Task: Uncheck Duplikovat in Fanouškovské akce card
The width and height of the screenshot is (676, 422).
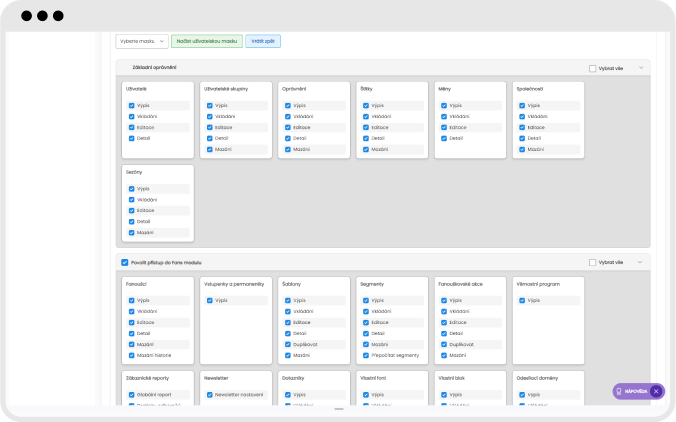Action: (x=444, y=344)
